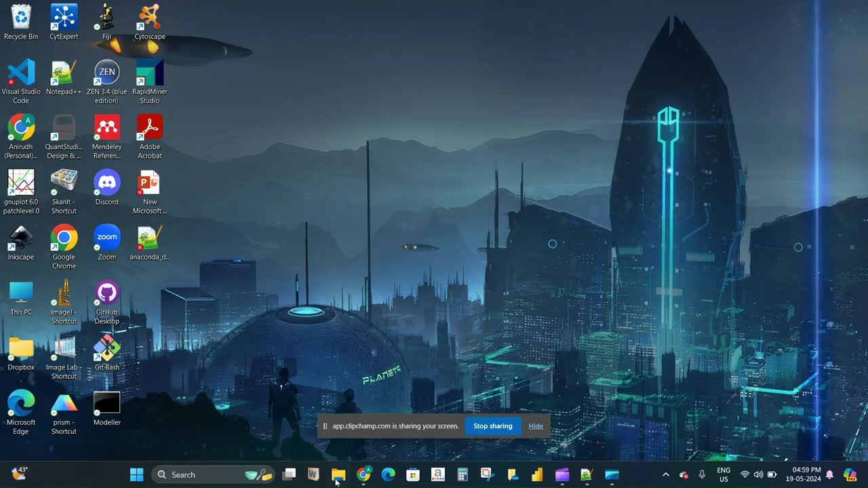Screen dimensions: 868x488
Task: Click the microphone icon in system tray
Action: (702, 474)
